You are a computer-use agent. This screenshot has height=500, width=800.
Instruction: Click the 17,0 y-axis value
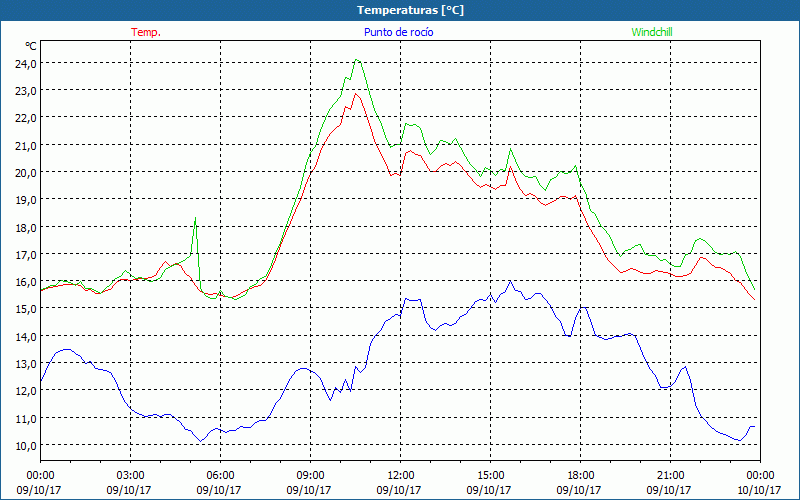tap(26, 255)
